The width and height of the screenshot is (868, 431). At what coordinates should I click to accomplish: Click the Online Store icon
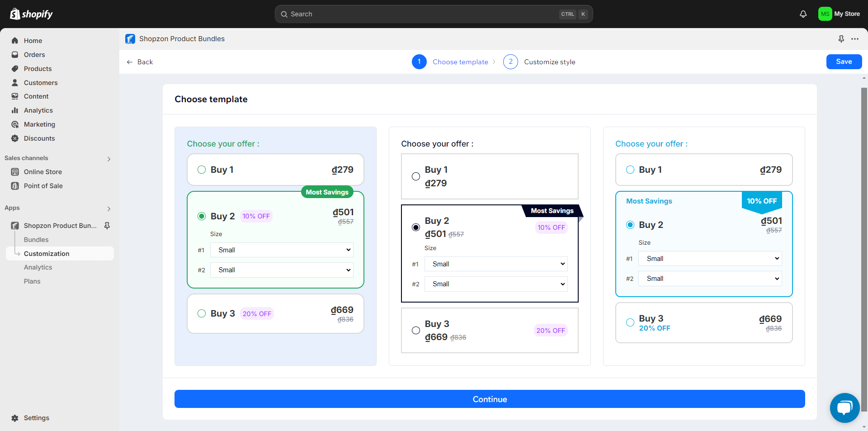click(x=15, y=172)
